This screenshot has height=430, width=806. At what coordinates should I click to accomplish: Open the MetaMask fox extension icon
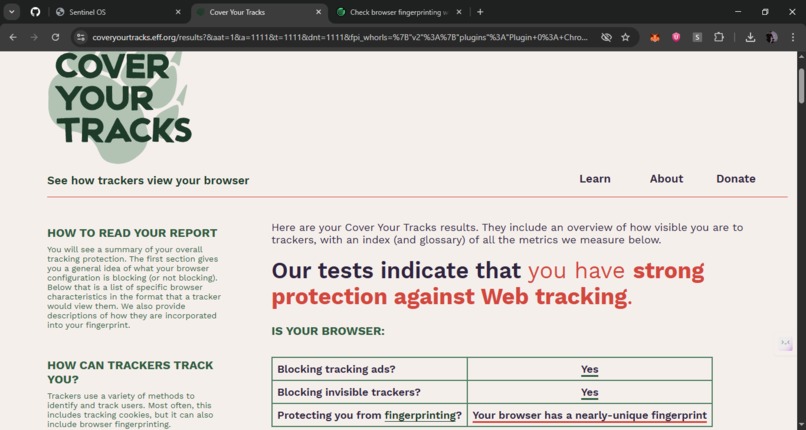tap(654, 37)
